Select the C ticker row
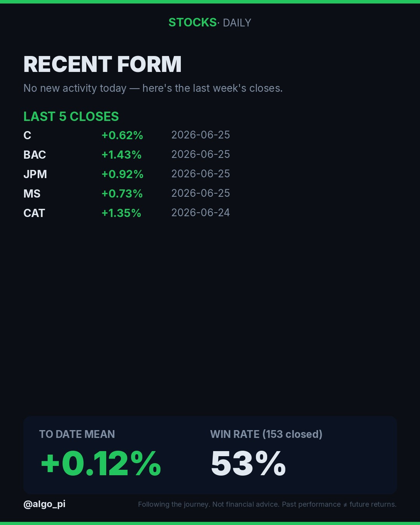This screenshot has width=420, height=525. point(127,135)
